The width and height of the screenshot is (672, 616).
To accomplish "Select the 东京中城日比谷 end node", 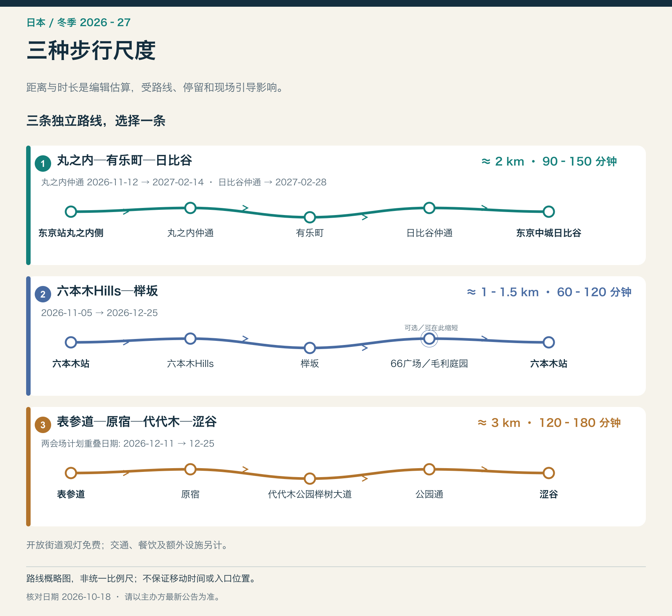I will click(x=549, y=212).
